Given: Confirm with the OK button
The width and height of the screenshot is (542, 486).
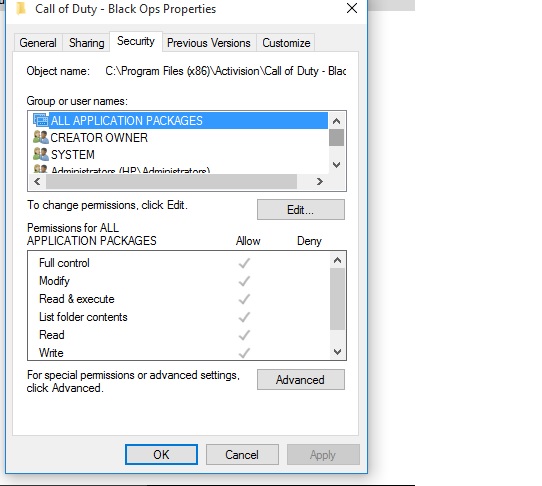Looking at the screenshot, I should (161, 455).
